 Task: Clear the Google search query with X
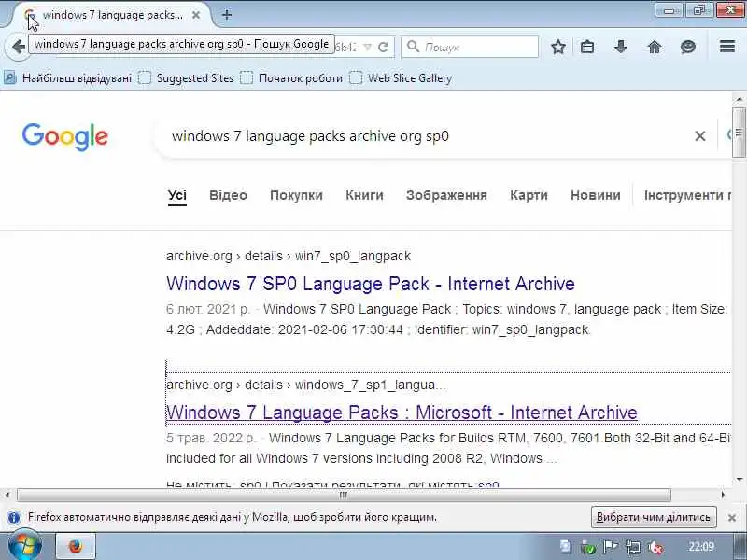pos(699,136)
